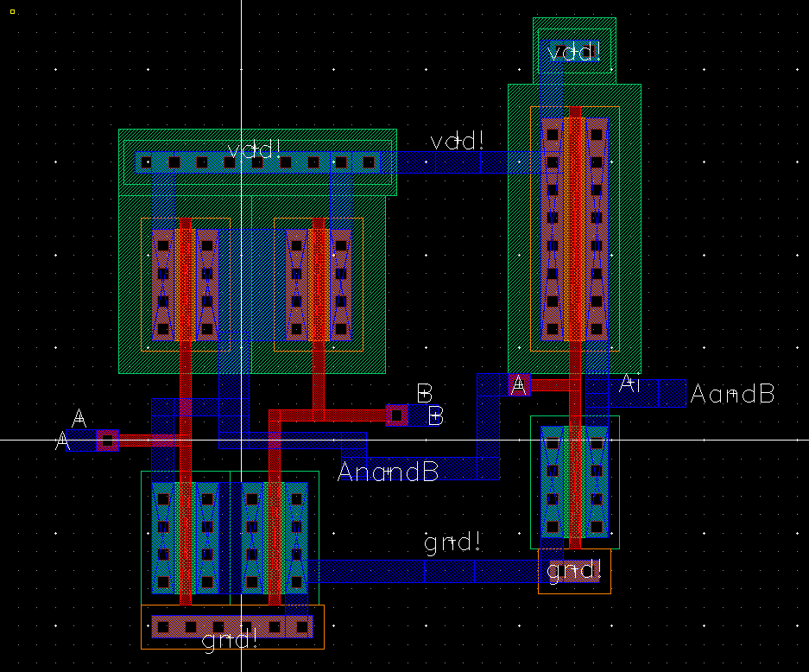
Task: Select the AI label near the inverter output
Action: (630, 384)
